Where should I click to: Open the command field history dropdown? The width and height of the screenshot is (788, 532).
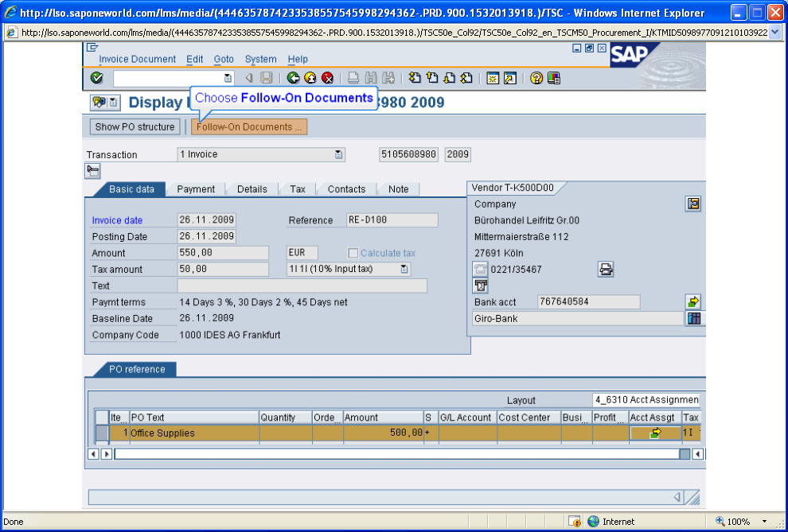(228, 78)
